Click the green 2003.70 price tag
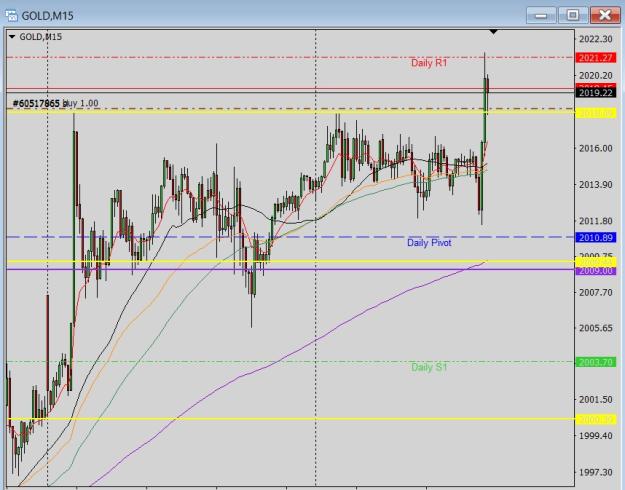 [596, 362]
